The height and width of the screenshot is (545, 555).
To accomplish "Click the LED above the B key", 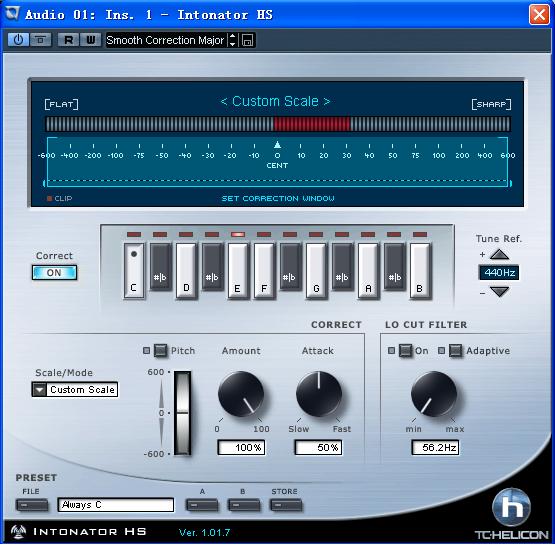I will [420, 234].
